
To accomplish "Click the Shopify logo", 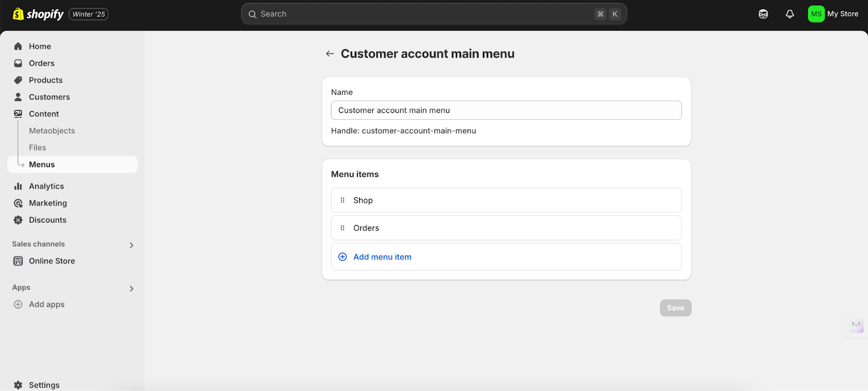I will (38, 14).
